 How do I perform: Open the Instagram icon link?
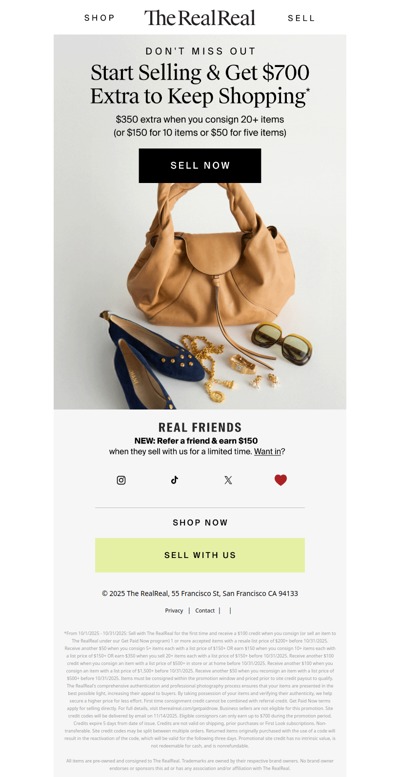(121, 480)
